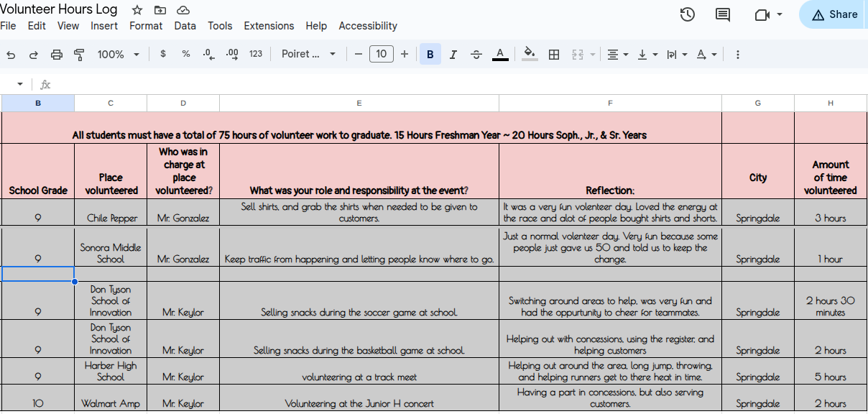Open text color picker

pos(501,54)
